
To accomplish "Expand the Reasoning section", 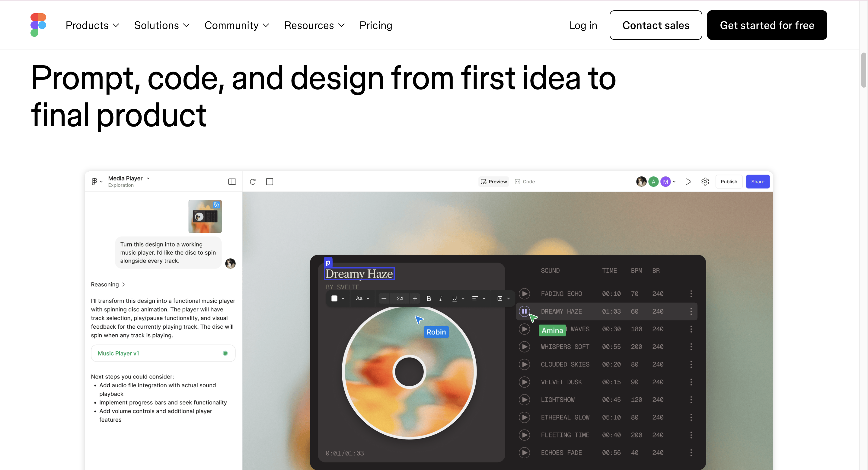I will pyautogui.click(x=108, y=285).
